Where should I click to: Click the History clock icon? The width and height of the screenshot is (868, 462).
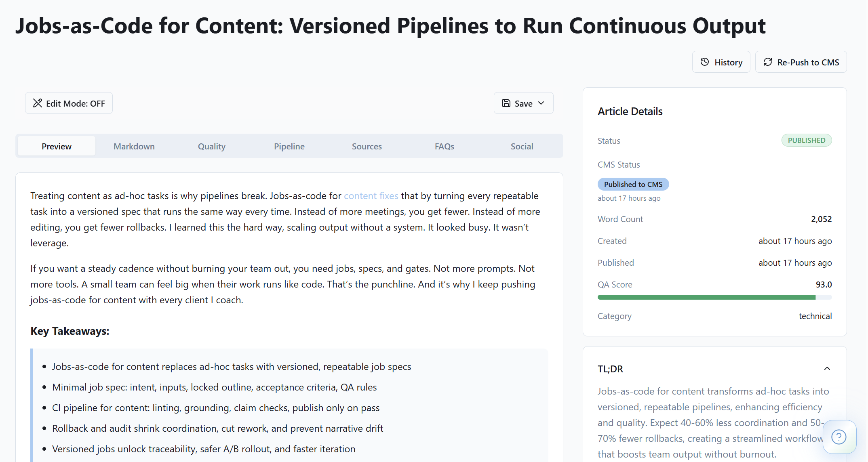click(705, 62)
